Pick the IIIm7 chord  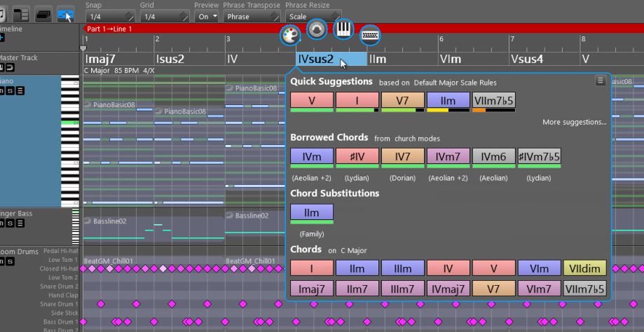point(403,289)
